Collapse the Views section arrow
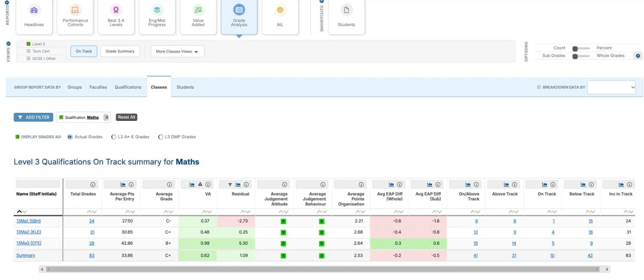The image size is (644, 280). click(x=8, y=44)
